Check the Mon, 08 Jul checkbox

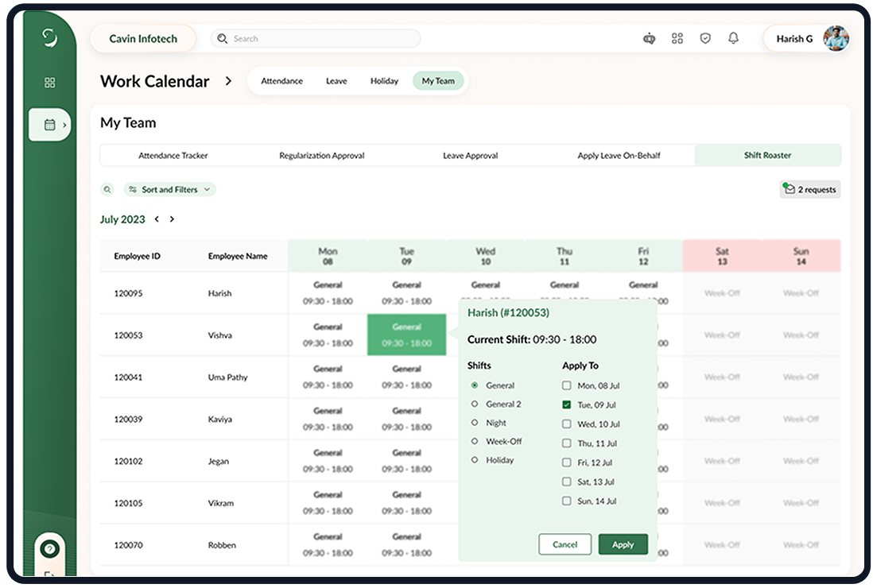[567, 385]
